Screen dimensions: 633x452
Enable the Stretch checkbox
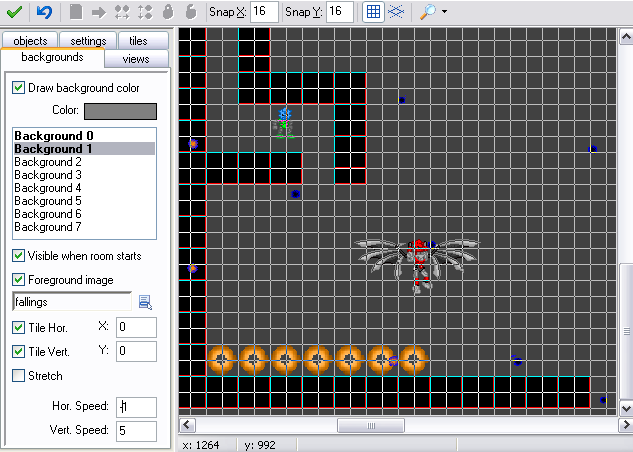click(19, 376)
